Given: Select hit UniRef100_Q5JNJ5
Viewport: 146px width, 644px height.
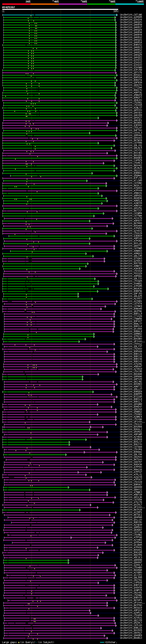Looking at the screenshot, I should point(131,168).
